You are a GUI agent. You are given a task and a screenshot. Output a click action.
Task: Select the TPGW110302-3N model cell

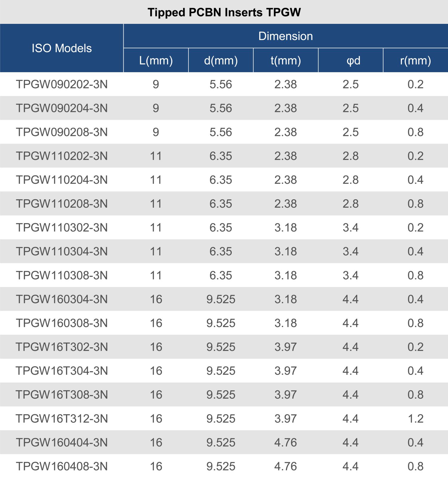point(62,228)
